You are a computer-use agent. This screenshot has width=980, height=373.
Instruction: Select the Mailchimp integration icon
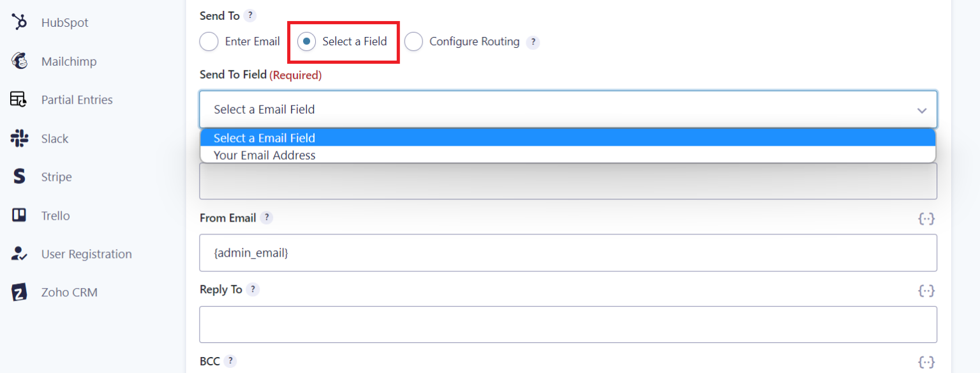pos(19,61)
